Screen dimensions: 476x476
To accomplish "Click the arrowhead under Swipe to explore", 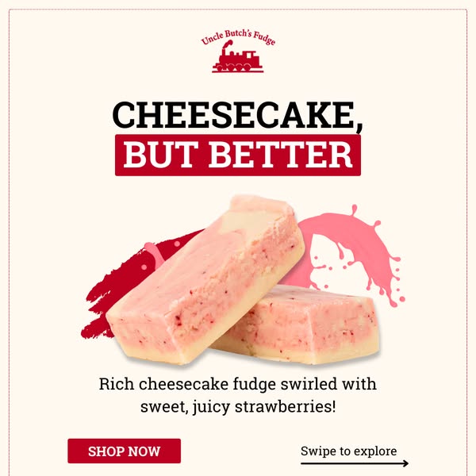I will click(405, 463).
